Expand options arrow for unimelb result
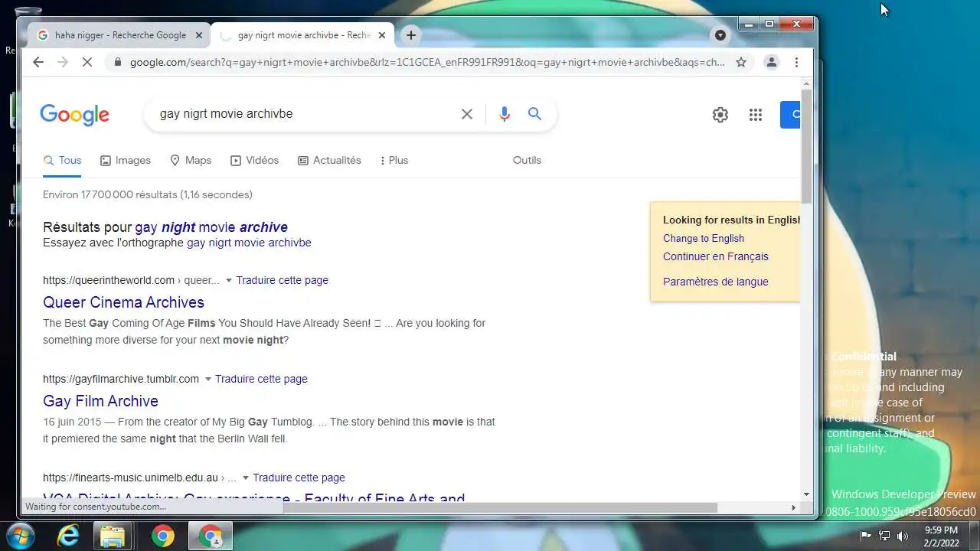Screen dimensions: 980x551 click(245, 478)
